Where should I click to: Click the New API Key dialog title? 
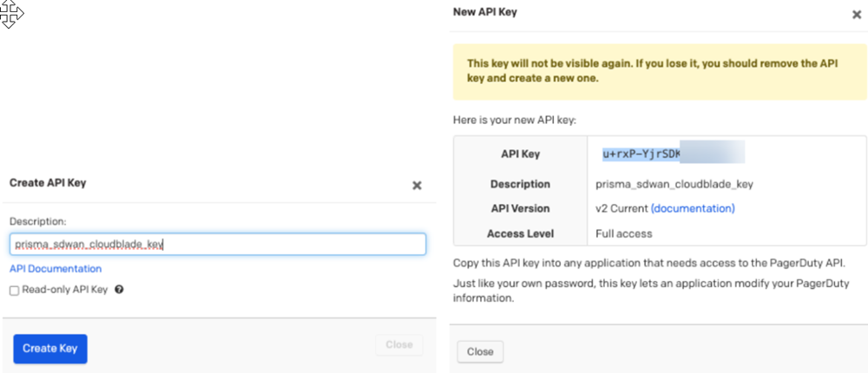(485, 12)
